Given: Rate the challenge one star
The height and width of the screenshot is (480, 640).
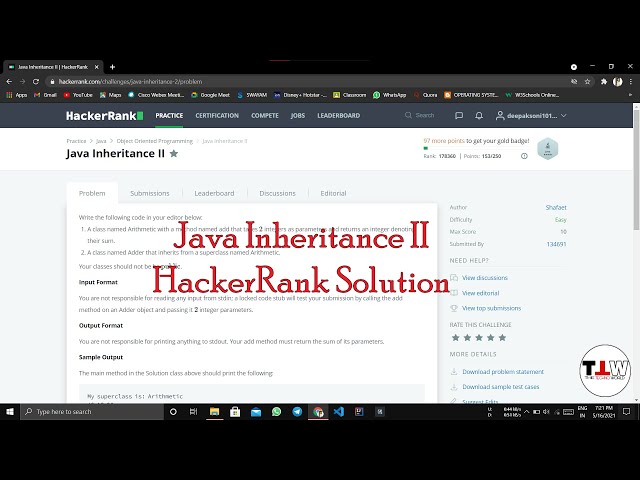Looking at the screenshot, I should [456, 338].
